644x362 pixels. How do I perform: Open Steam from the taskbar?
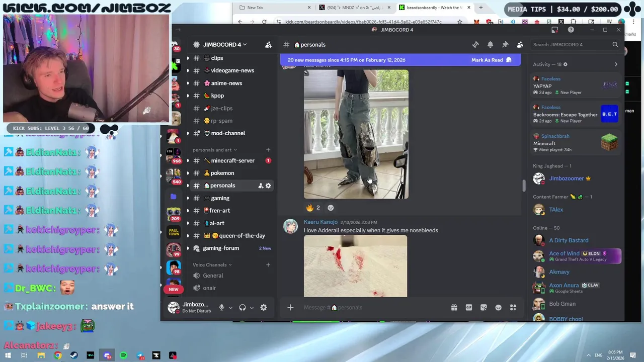[74, 355]
